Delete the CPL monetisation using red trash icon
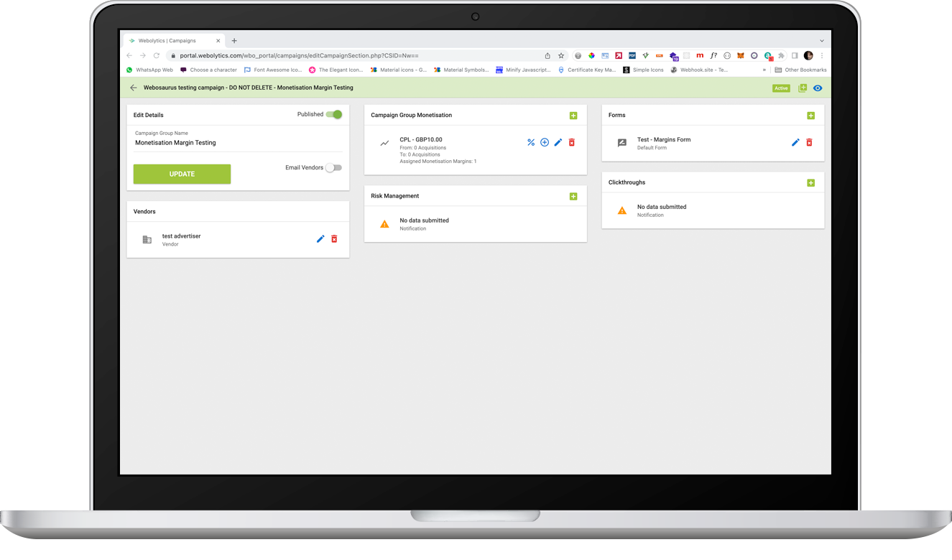The width and height of the screenshot is (952, 560). tap(571, 142)
